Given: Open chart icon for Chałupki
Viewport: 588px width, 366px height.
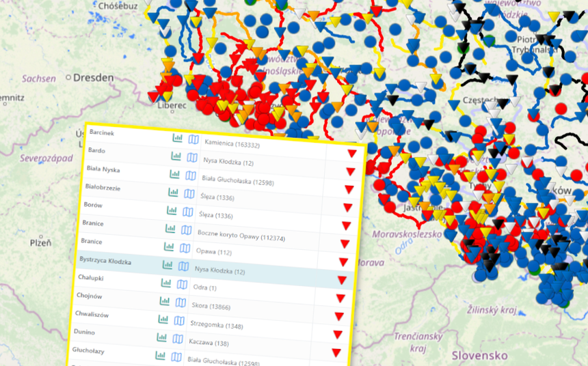Looking at the screenshot, I should [x=166, y=283].
